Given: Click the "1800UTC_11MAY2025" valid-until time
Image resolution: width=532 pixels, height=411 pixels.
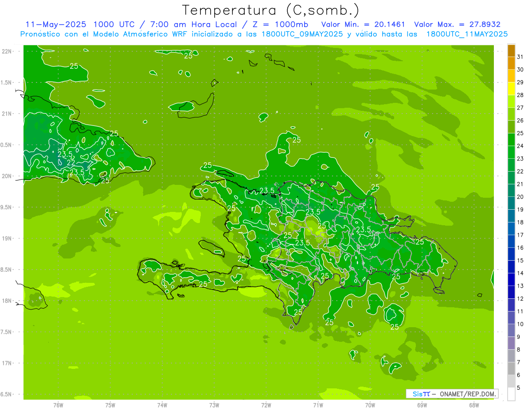Looking at the screenshot, I should click(x=467, y=34).
